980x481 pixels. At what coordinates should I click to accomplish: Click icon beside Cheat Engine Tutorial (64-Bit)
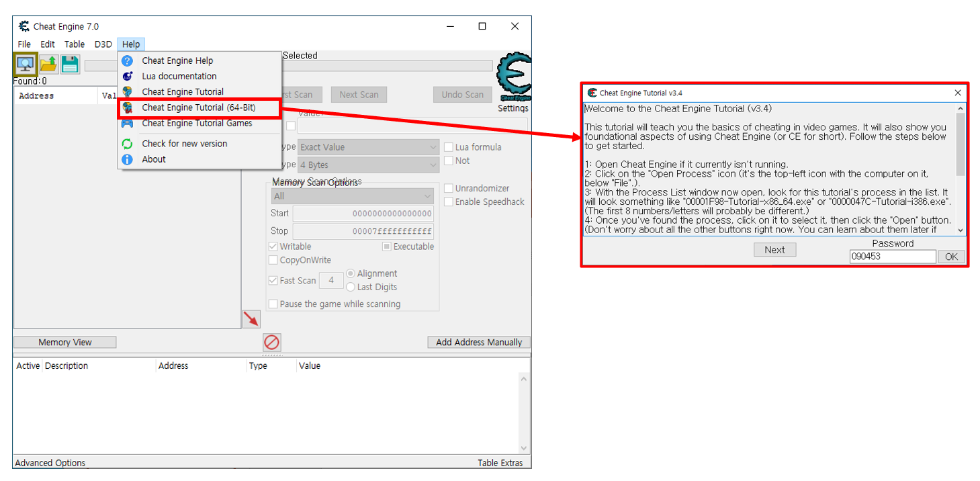tap(128, 107)
